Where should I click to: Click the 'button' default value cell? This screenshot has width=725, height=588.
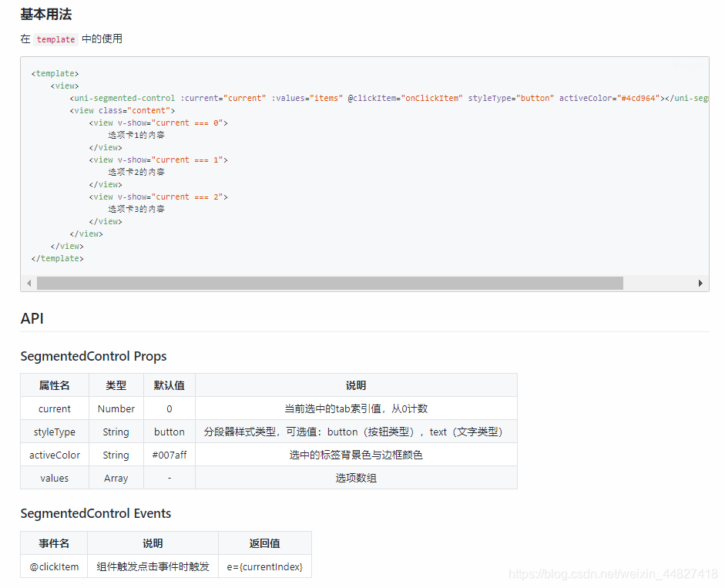click(170, 432)
